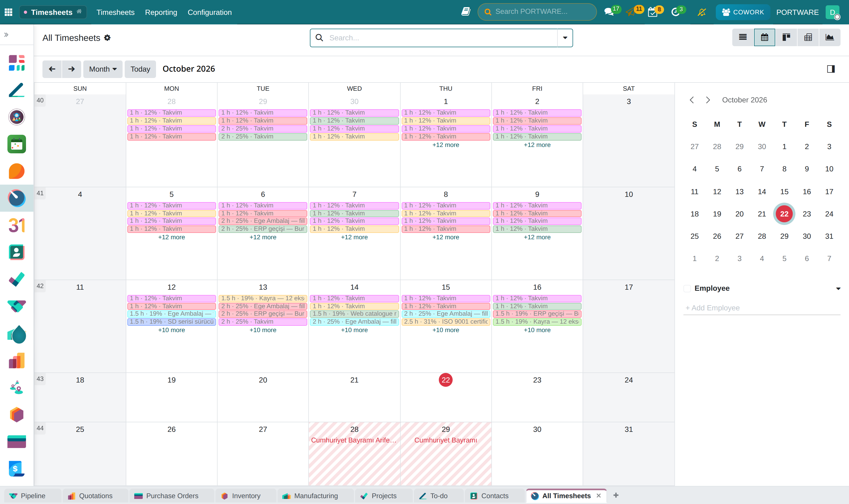The image size is (849, 504).
Task: Open the Projects checkmark app in sidebar
Action: (x=17, y=279)
